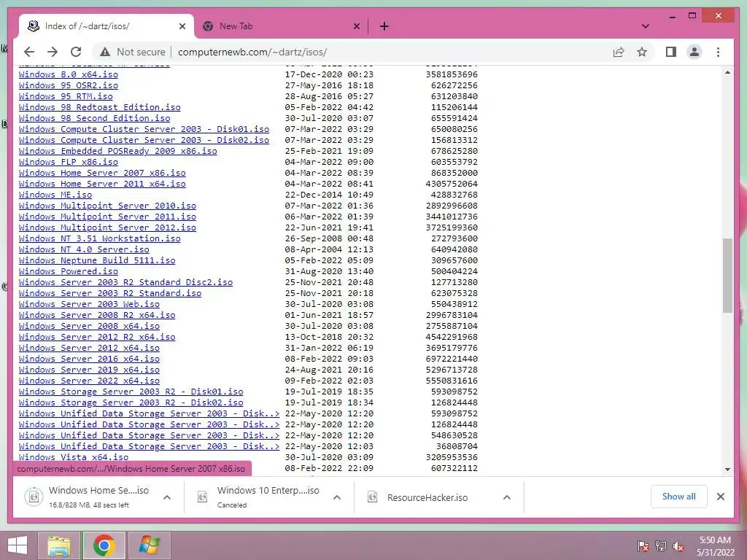This screenshot has width=747, height=560.
Task: Select the Index of /~dartz/isos/ tab
Action: [x=107, y=26]
